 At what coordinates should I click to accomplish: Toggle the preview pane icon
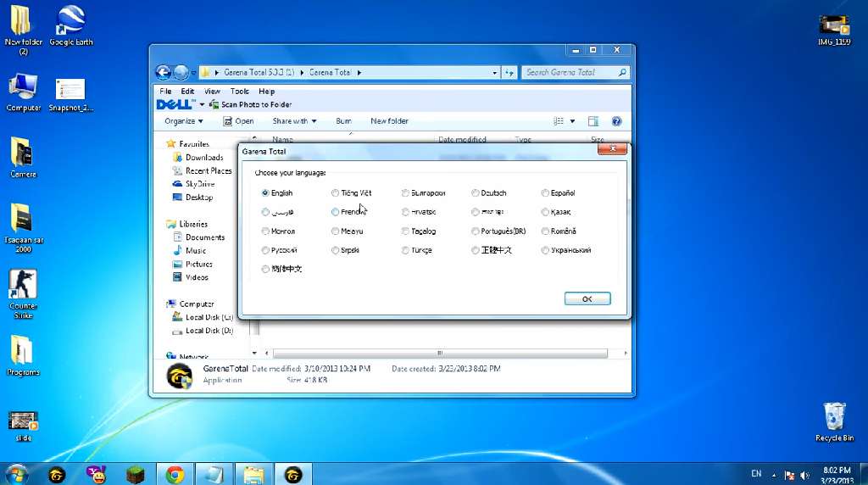[x=593, y=121]
